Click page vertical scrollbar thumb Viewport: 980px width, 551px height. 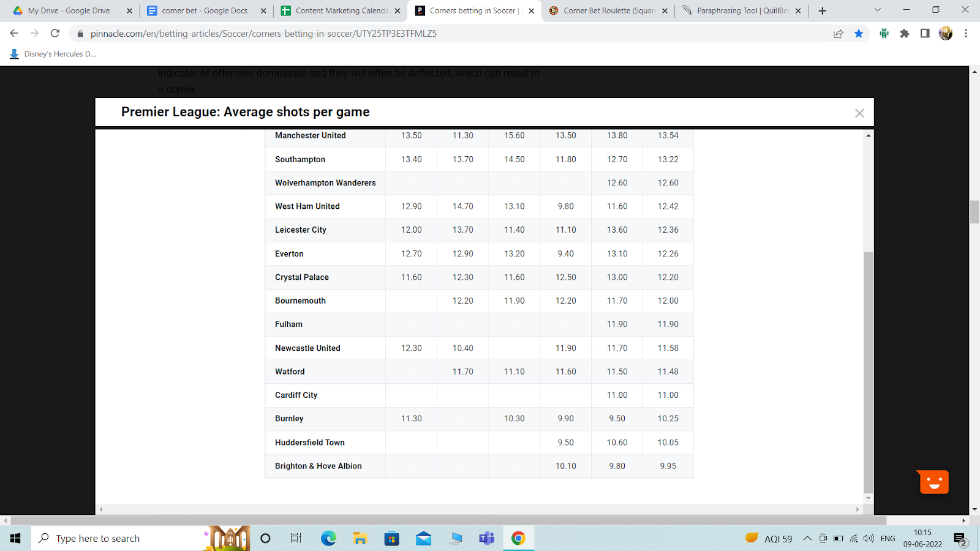pyautogui.click(x=974, y=212)
